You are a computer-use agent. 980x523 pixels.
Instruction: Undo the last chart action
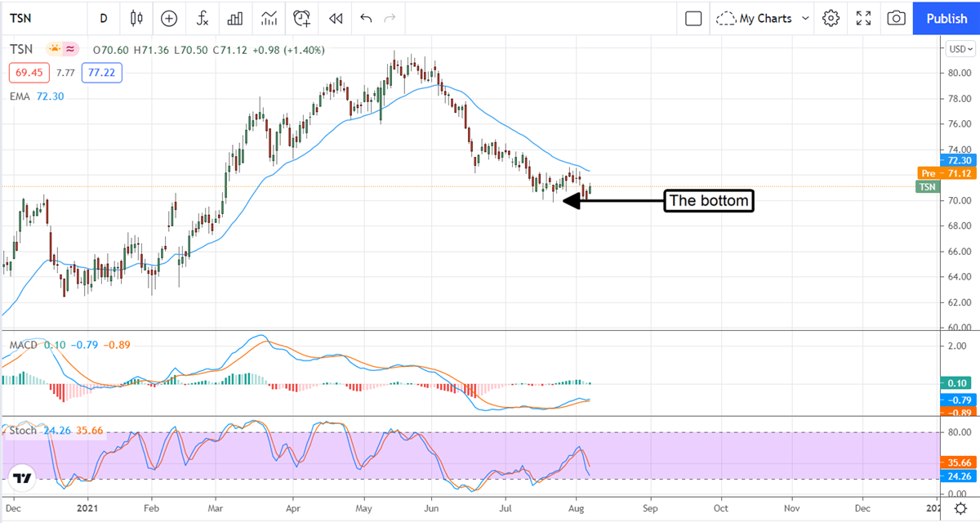tap(365, 18)
